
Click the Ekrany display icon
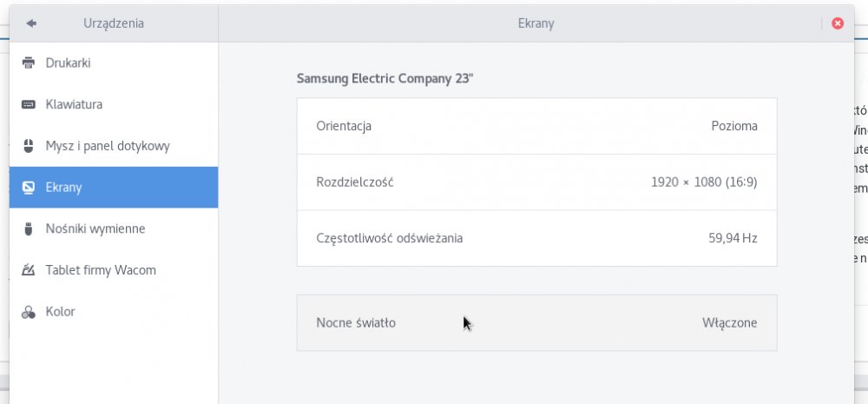tap(29, 188)
